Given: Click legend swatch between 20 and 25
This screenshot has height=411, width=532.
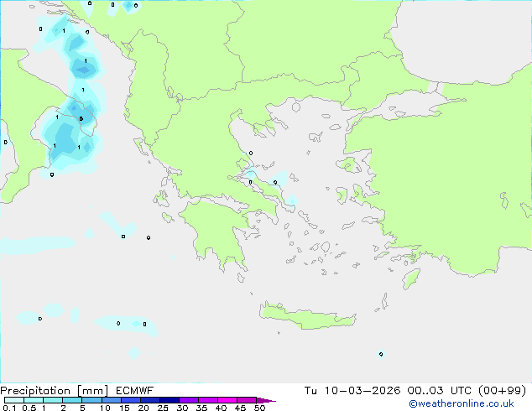Looking at the screenshot, I should tap(149, 400).
